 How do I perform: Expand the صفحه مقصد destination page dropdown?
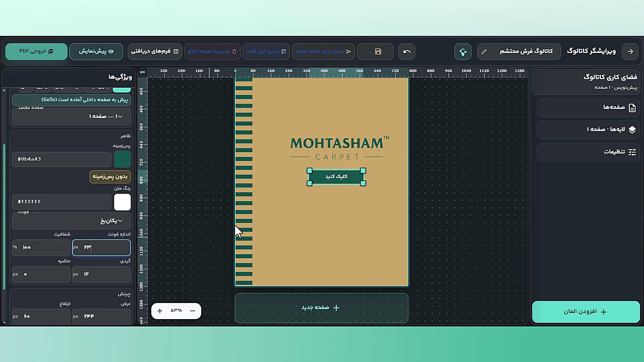coord(71,116)
